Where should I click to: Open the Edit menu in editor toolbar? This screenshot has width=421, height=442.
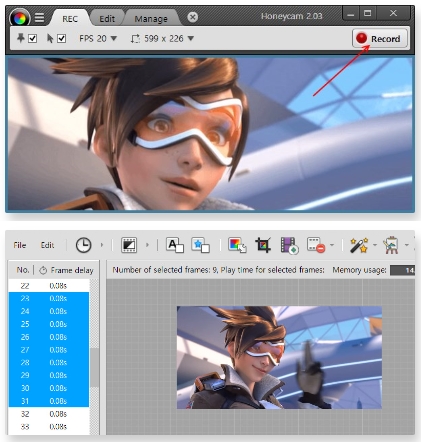(47, 245)
